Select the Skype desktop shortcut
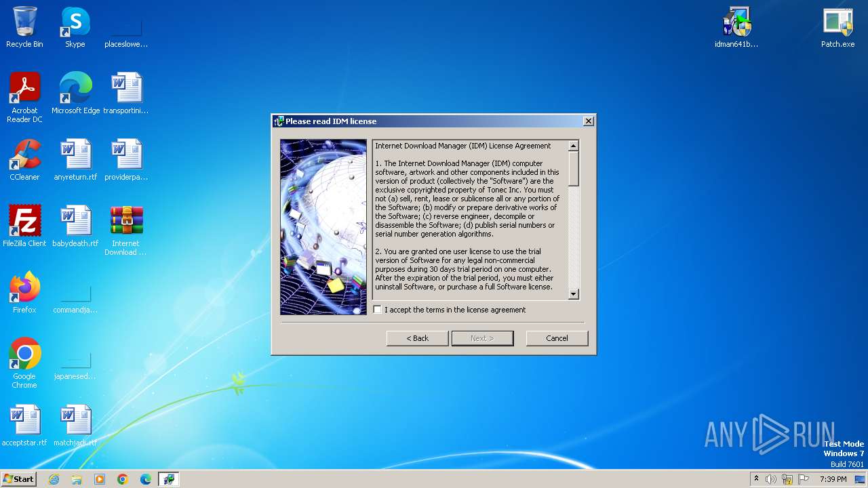 (75, 27)
